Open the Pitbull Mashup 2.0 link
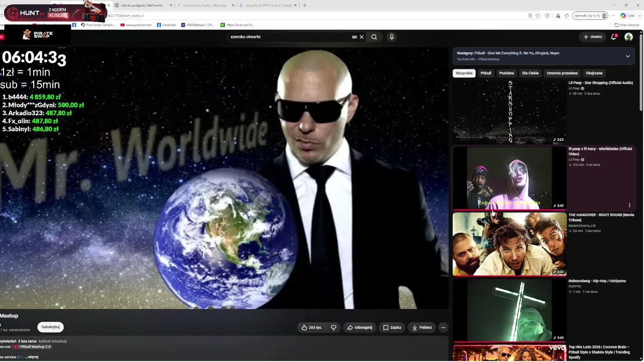 (x=33, y=347)
